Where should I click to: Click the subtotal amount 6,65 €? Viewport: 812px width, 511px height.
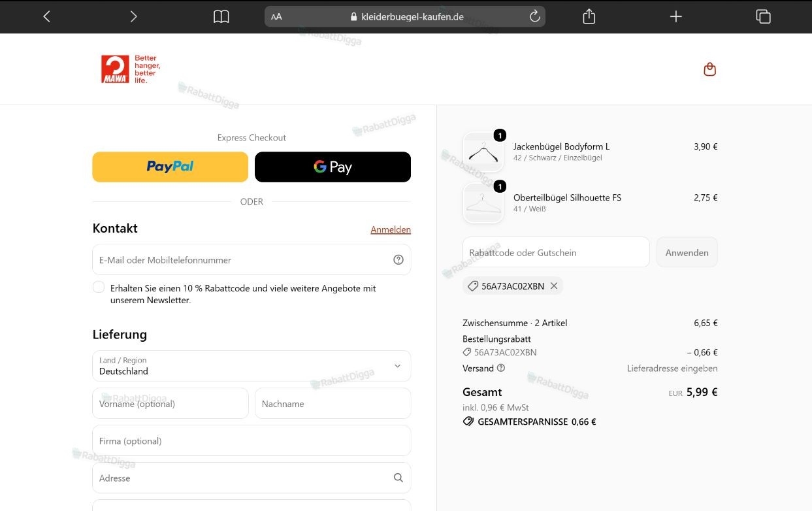pyautogui.click(x=706, y=323)
